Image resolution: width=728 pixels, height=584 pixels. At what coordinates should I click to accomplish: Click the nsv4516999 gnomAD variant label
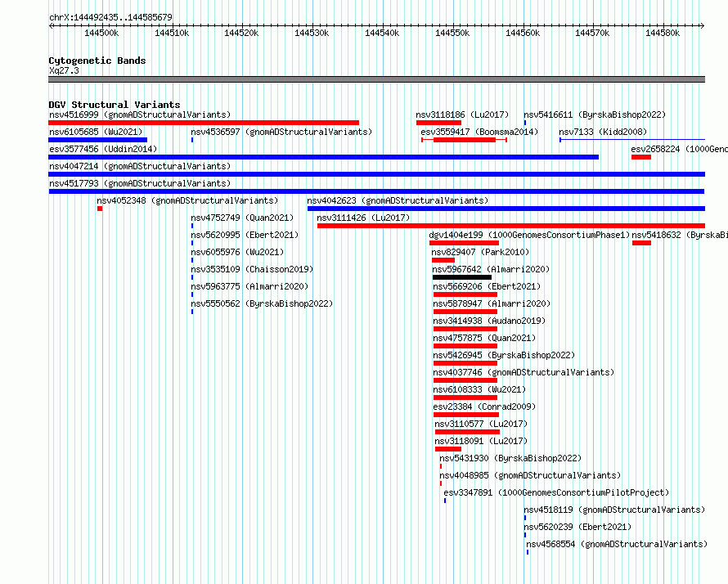[x=140, y=115]
